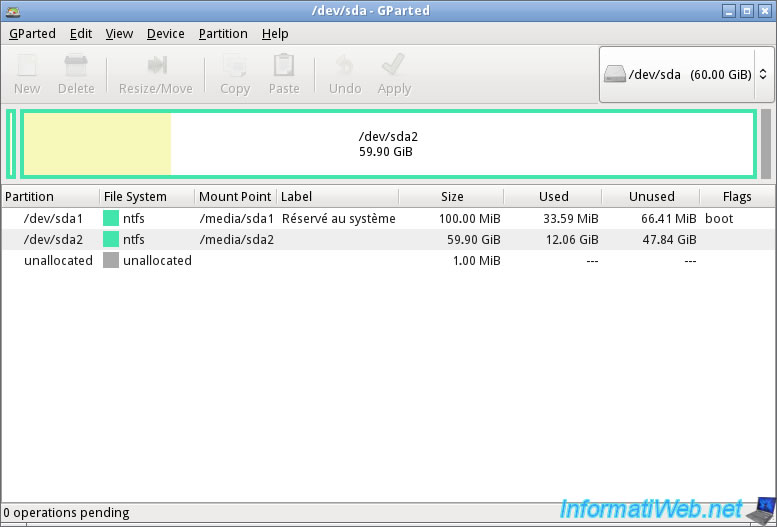Sort by the Used column header
The width and height of the screenshot is (777, 527).
click(553, 197)
